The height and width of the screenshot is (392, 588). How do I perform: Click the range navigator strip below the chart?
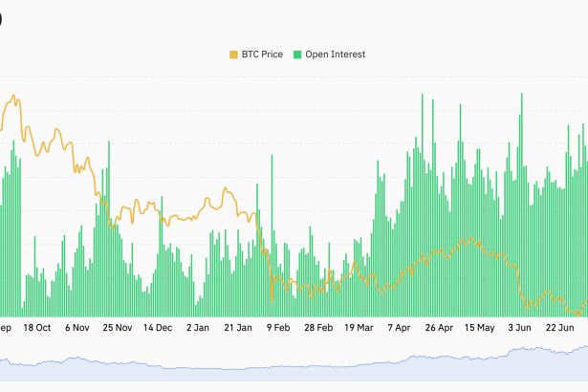294,363
